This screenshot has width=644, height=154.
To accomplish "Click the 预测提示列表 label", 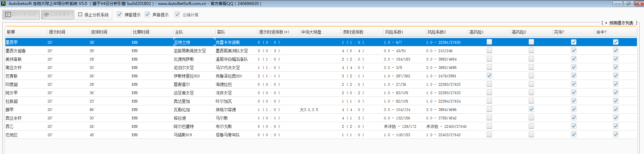I will click(x=621, y=23).
